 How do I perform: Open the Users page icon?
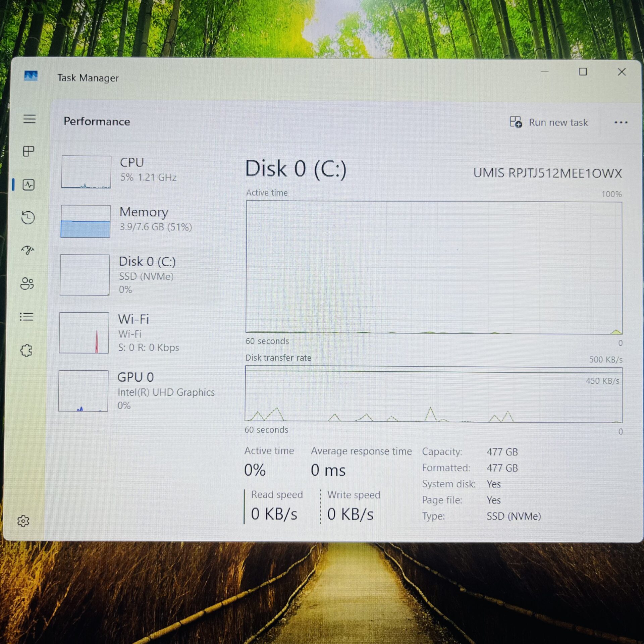27,283
